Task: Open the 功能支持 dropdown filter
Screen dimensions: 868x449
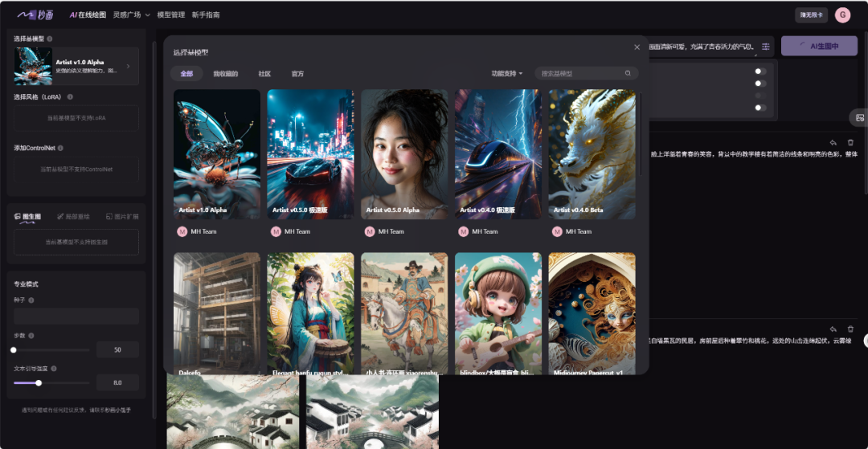Action: point(506,74)
